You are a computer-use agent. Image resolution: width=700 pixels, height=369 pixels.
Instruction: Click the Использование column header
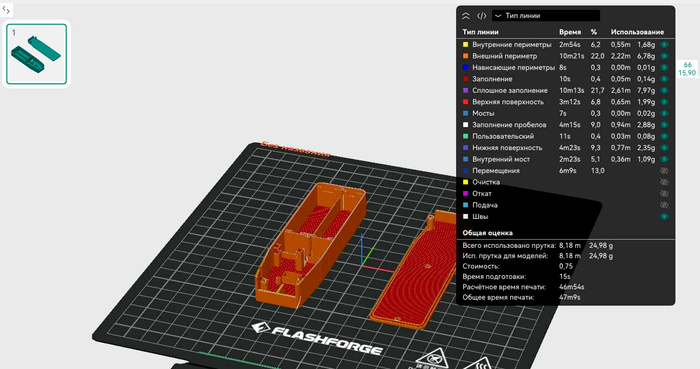click(x=637, y=32)
